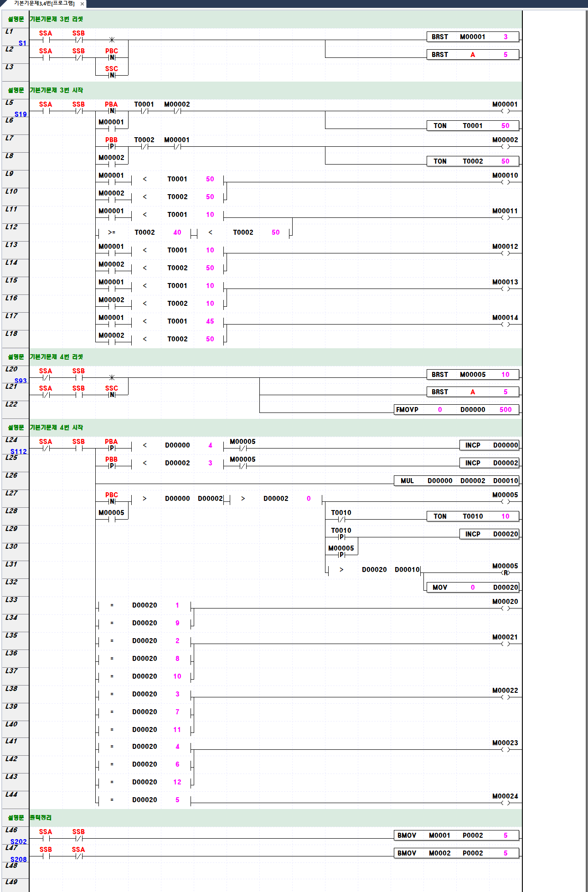Select the 기본기문제3,4번[프로그램] tab
Screen dimensions: 588x892
click(44, 4)
